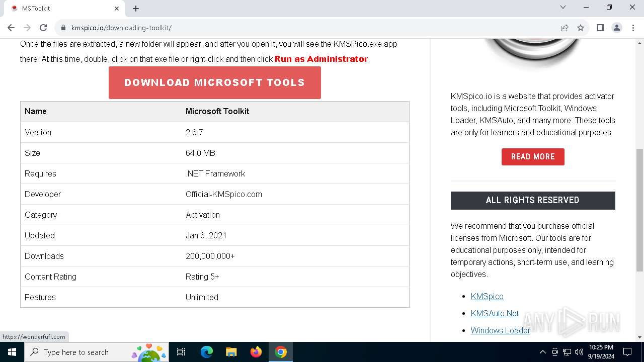Click the Chrome taskbar icon
Image resolution: width=644 pixels, height=362 pixels.
click(x=281, y=352)
